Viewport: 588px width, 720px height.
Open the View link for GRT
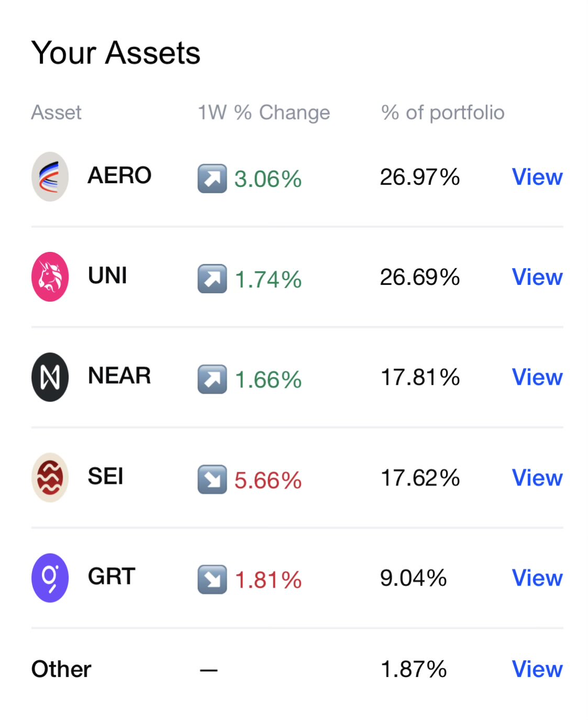click(x=537, y=578)
